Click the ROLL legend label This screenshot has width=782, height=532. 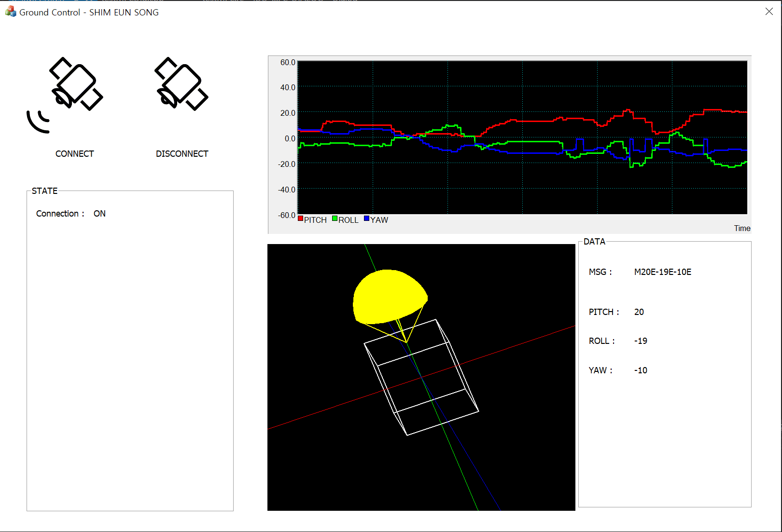click(349, 220)
